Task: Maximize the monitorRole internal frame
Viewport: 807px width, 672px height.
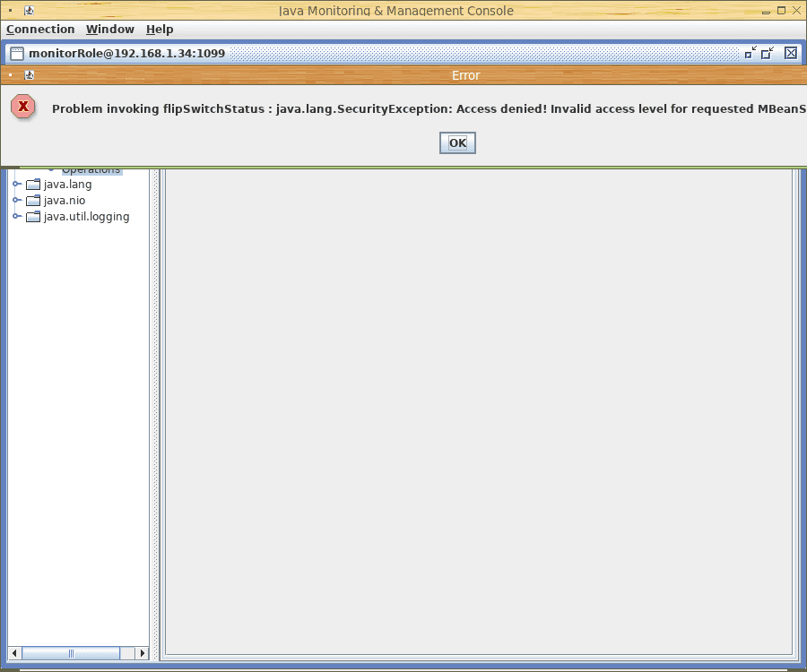Action: (x=768, y=53)
